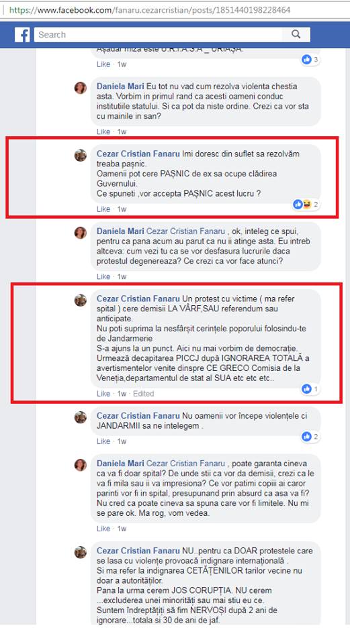The width and height of the screenshot is (350, 644).
Task: View reactions on the PAȘNIC comment
Action: tap(306, 204)
